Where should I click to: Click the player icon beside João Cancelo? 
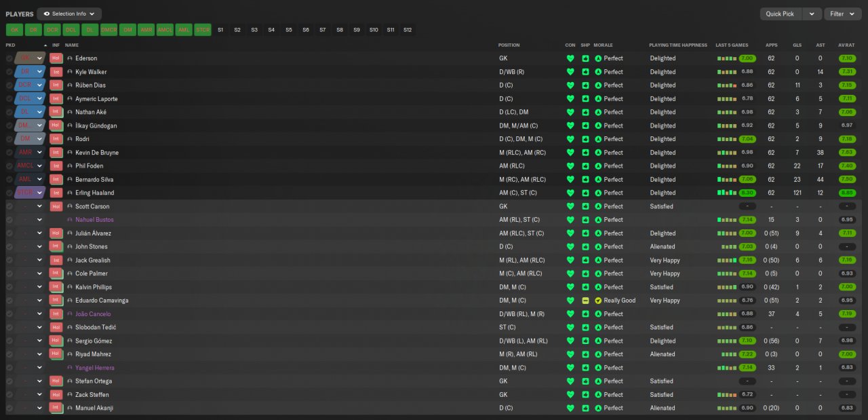pos(70,314)
